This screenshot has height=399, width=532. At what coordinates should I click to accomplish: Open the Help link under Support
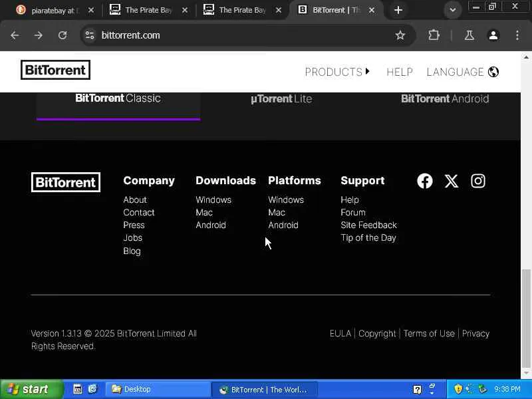point(350,200)
